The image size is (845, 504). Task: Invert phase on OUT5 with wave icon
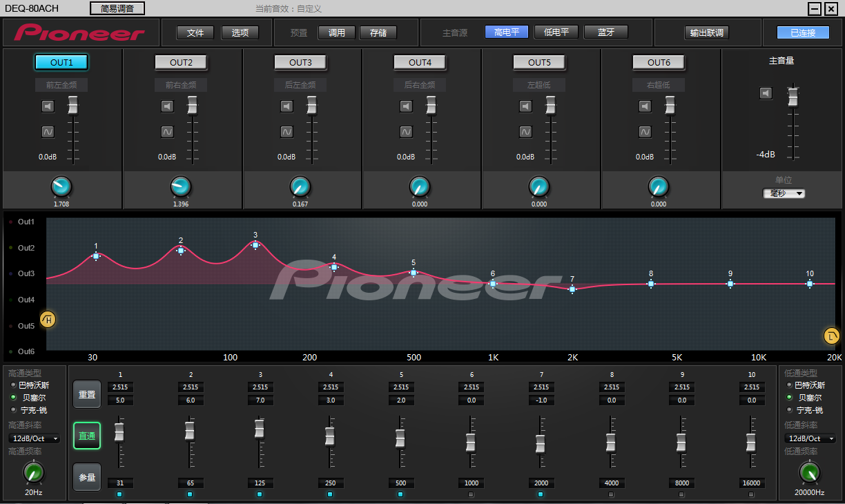coord(525,131)
